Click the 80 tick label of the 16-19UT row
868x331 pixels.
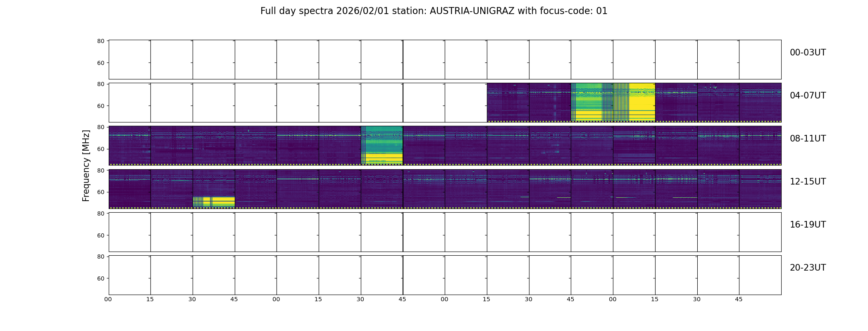click(x=100, y=213)
